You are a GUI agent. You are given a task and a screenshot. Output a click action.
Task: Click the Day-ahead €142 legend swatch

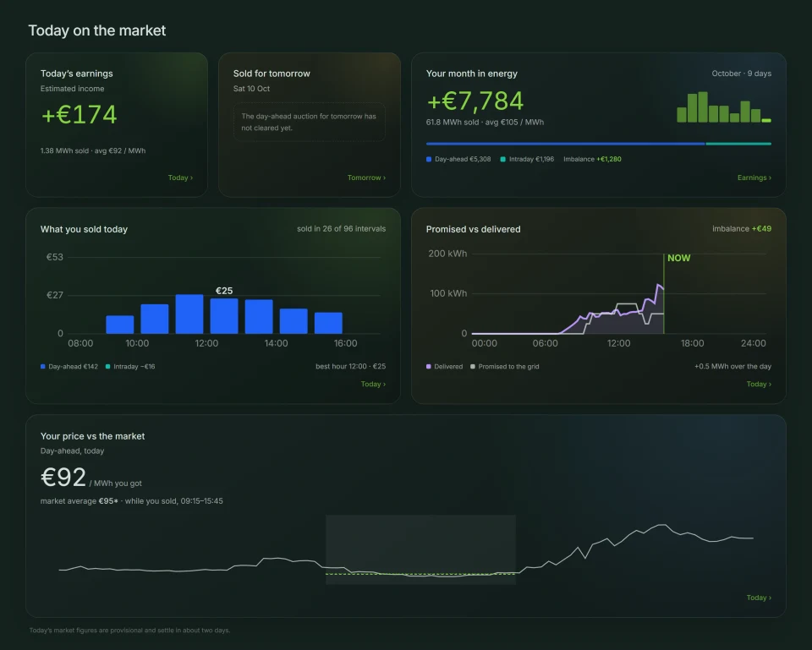pyautogui.click(x=43, y=366)
